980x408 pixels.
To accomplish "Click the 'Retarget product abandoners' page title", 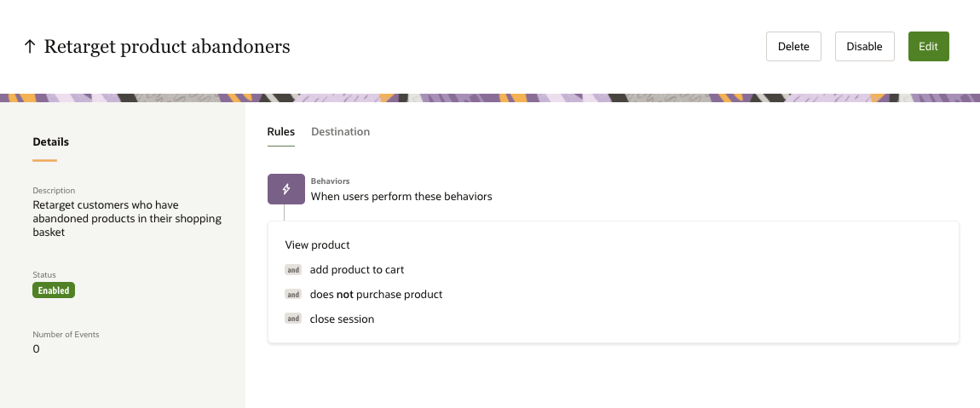I will click(x=167, y=47).
